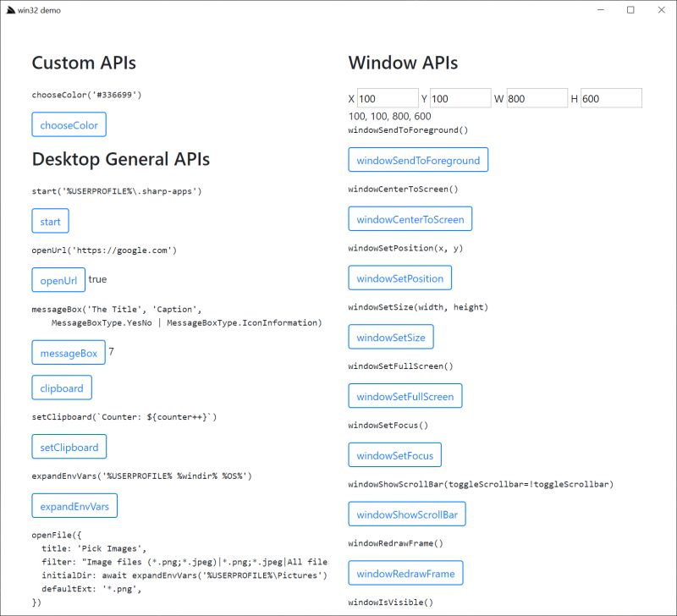Viewport: 677px width, 616px height.
Task: Click windowSendToForeground
Action: click(418, 159)
